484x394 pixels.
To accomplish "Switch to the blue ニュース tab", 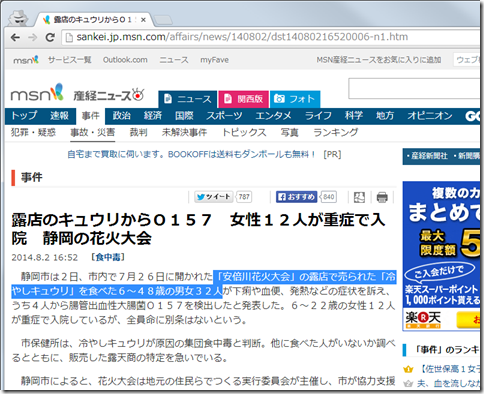I will pyautogui.click(x=188, y=99).
